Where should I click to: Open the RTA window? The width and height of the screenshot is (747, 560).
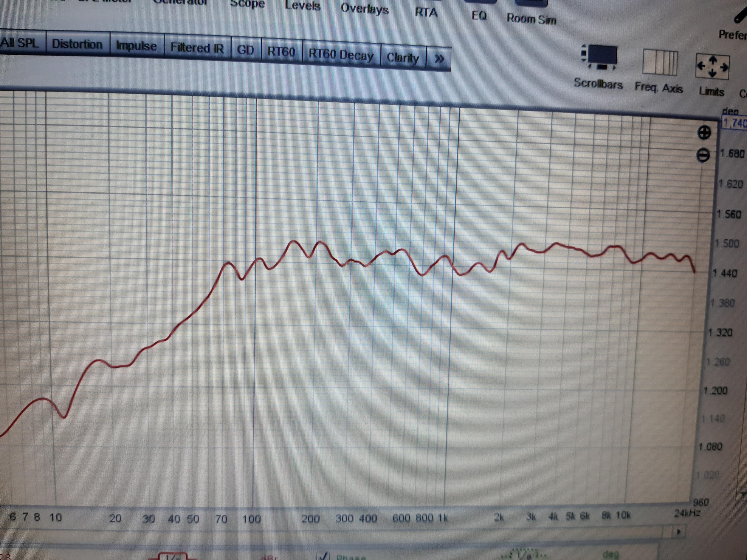pyautogui.click(x=426, y=12)
